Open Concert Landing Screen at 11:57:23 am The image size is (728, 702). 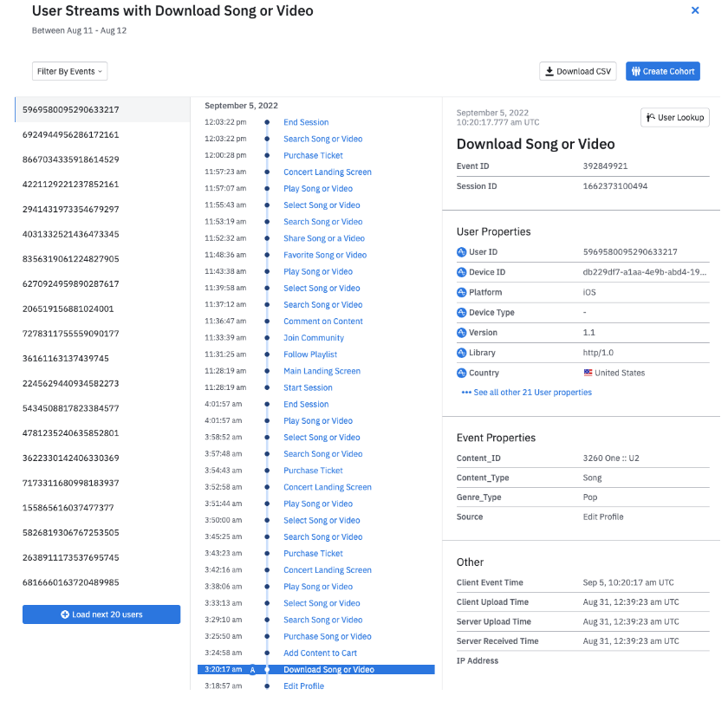[x=328, y=172]
